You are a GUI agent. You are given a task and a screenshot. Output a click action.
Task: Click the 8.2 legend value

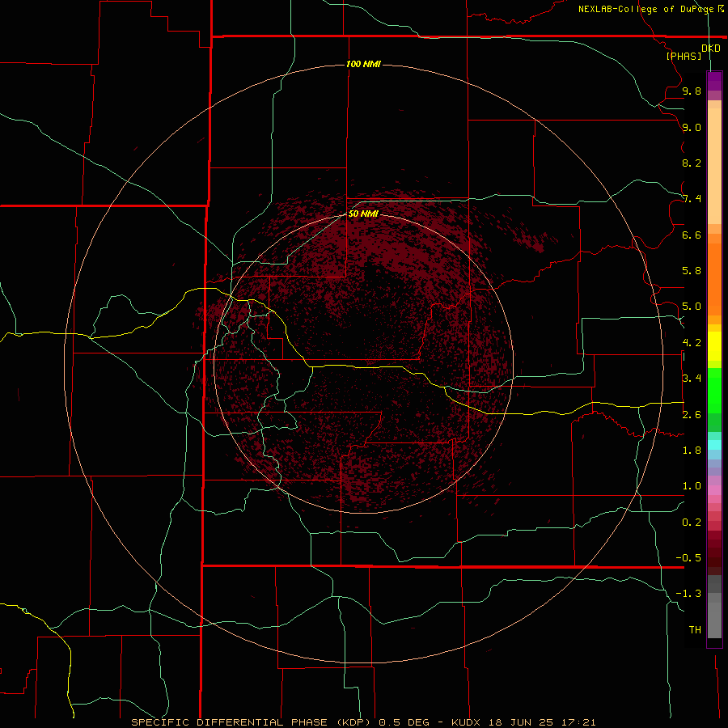[x=692, y=163]
